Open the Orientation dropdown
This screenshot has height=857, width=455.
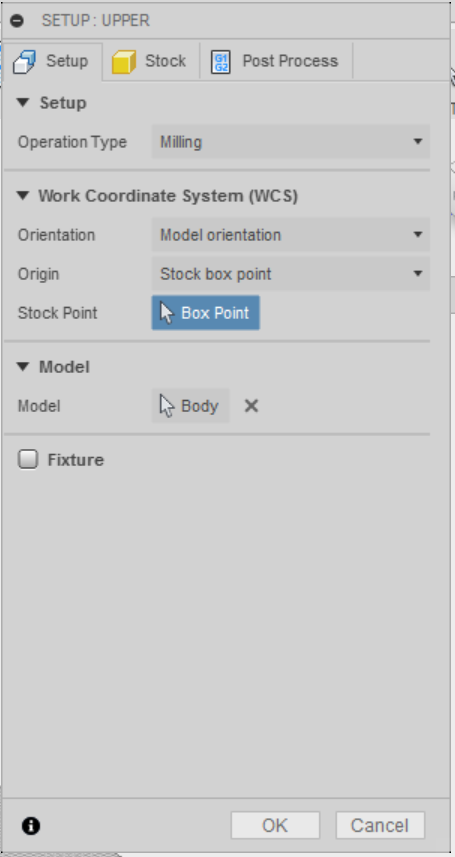pos(290,235)
